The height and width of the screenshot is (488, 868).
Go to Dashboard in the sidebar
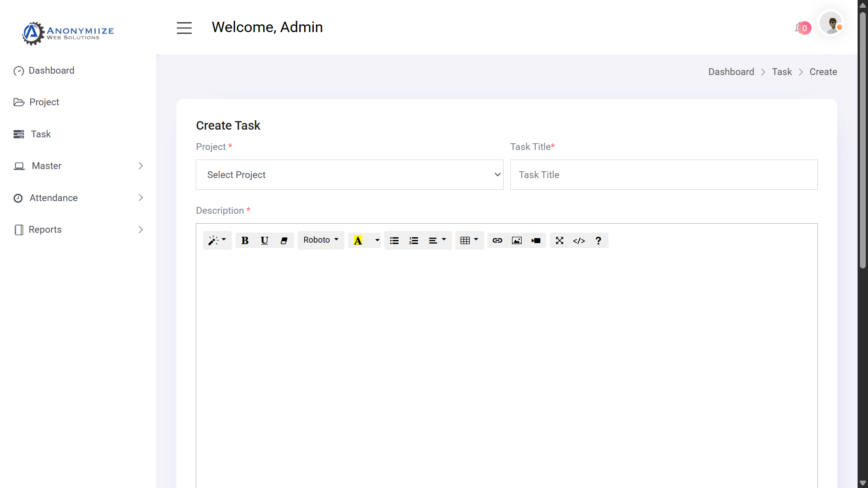coord(51,70)
